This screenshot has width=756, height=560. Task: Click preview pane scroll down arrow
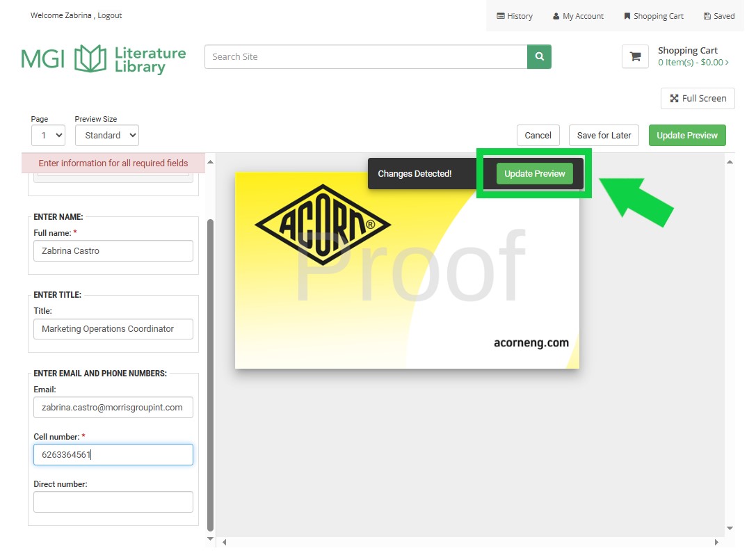point(730,528)
